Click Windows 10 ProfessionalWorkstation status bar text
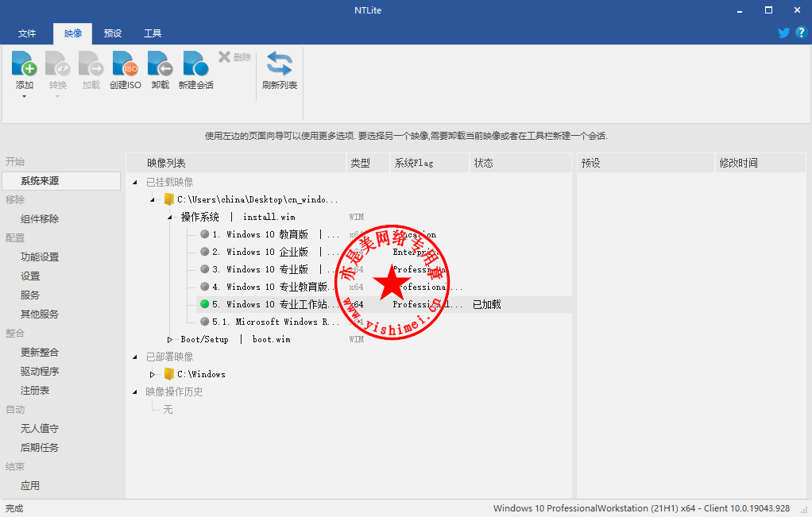Viewport: 812px width, 517px height. click(x=641, y=508)
